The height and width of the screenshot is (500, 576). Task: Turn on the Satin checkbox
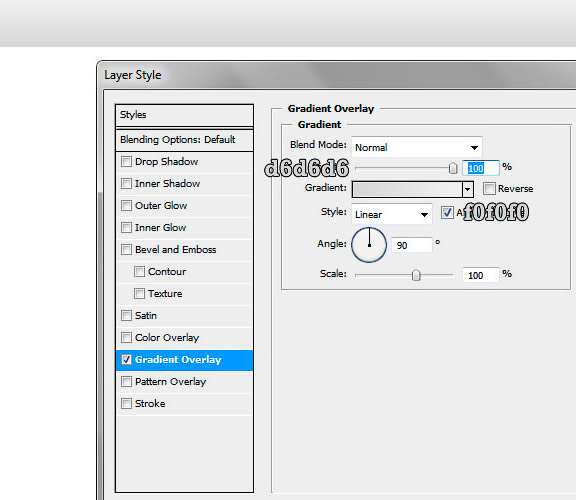click(x=126, y=316)
